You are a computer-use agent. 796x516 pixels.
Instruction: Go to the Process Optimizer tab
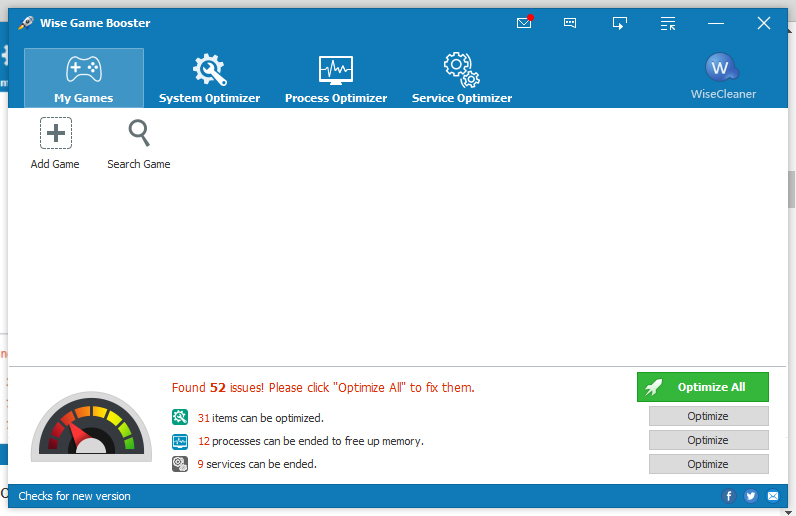click(336, 78)
